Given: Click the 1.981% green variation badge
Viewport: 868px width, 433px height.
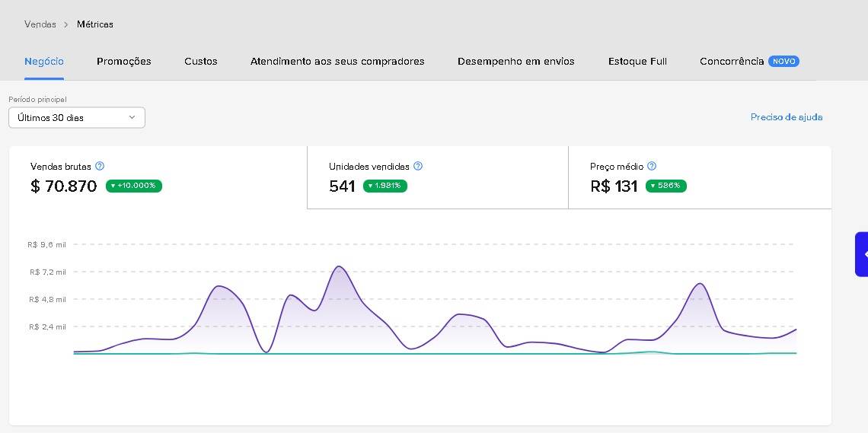Looking at the screenshot, I should click(x=385, y=186).
